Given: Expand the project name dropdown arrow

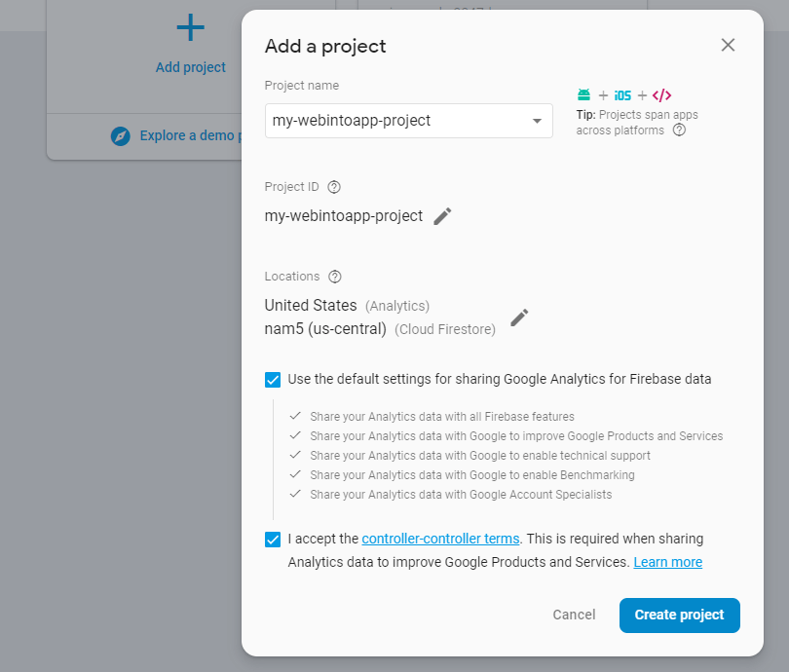Looking at the screenshot, I should point(537,121).
